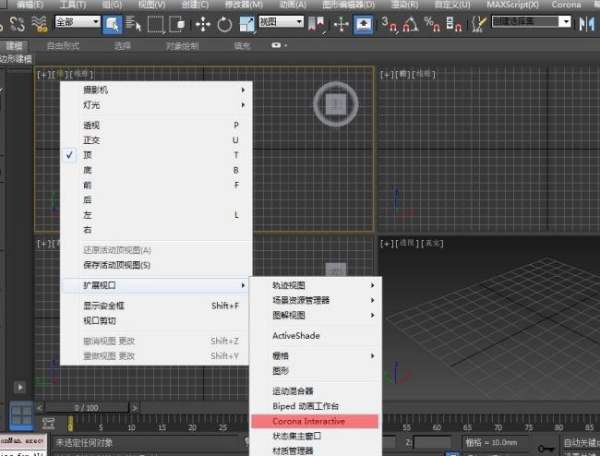
Task: Switch viewport to 前 view
Action: (x=157, y=185)
